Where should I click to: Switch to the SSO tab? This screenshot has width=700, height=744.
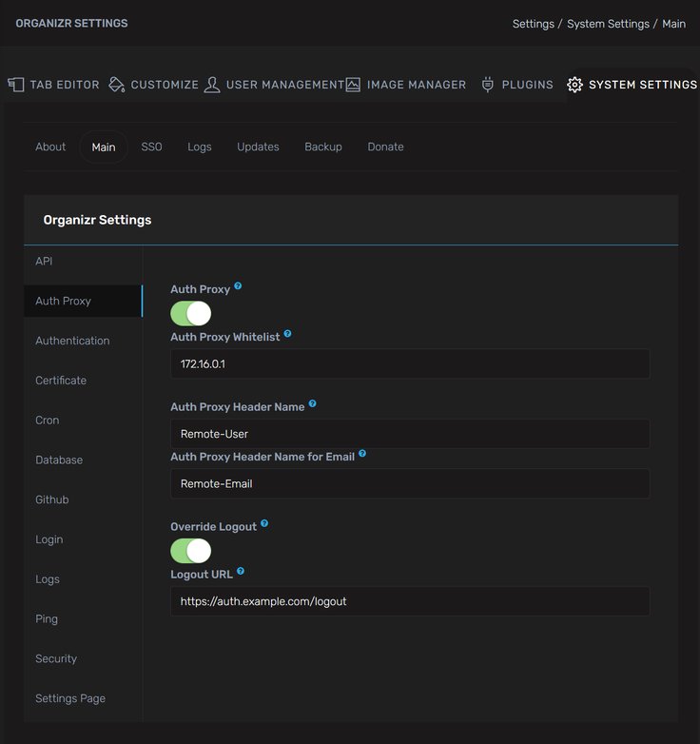click(x=151, y=147)
